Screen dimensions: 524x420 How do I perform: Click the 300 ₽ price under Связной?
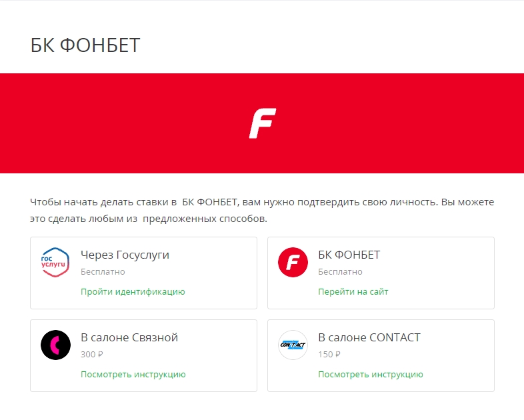(x=92, y=355)
